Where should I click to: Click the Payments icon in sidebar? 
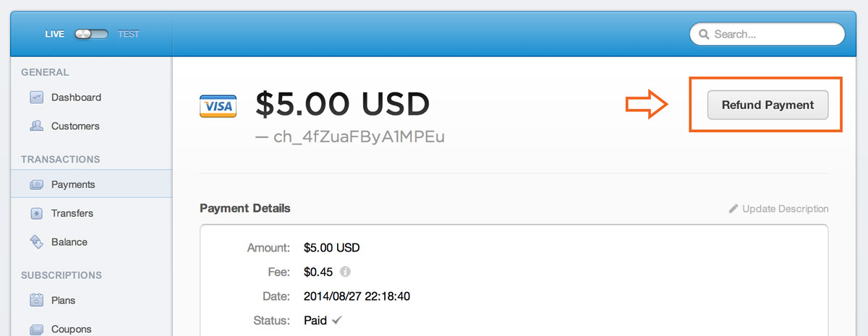(36, 185)
